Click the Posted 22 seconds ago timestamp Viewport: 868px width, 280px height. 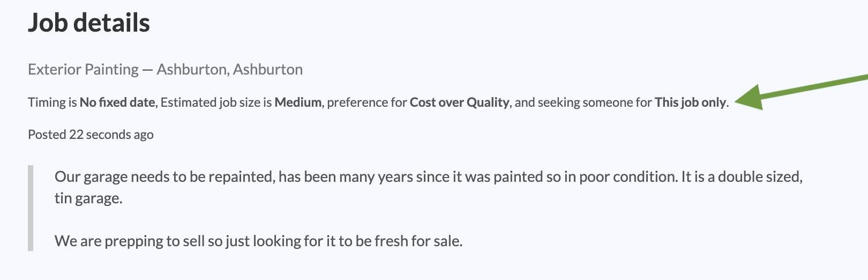(x=91, y=135)
